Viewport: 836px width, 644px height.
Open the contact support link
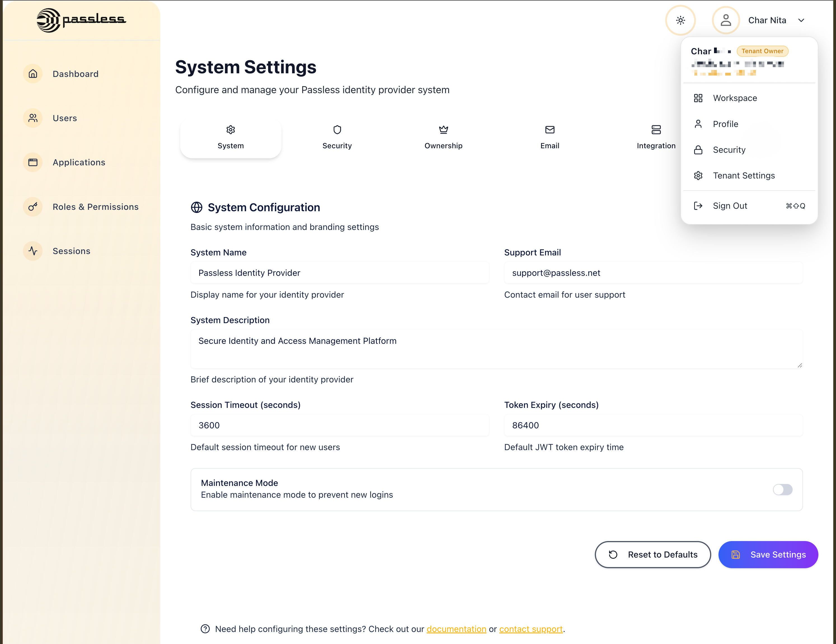(530, 629)
